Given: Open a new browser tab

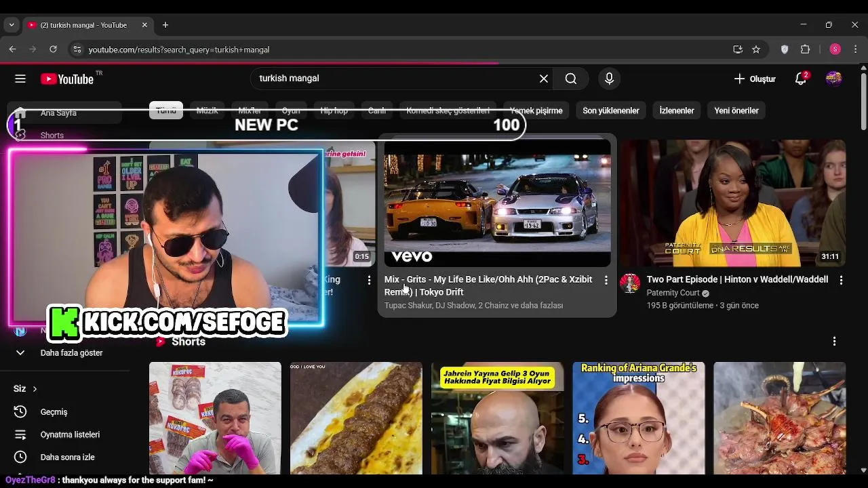Looking at the screenshot, I should (165, 25).
